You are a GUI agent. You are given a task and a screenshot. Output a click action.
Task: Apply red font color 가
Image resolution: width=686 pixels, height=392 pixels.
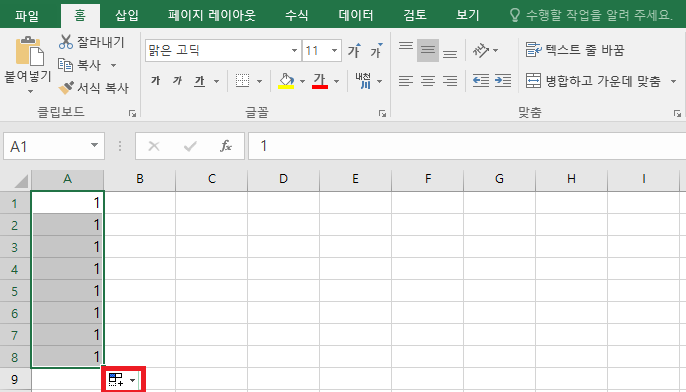(x=320, y=81)
